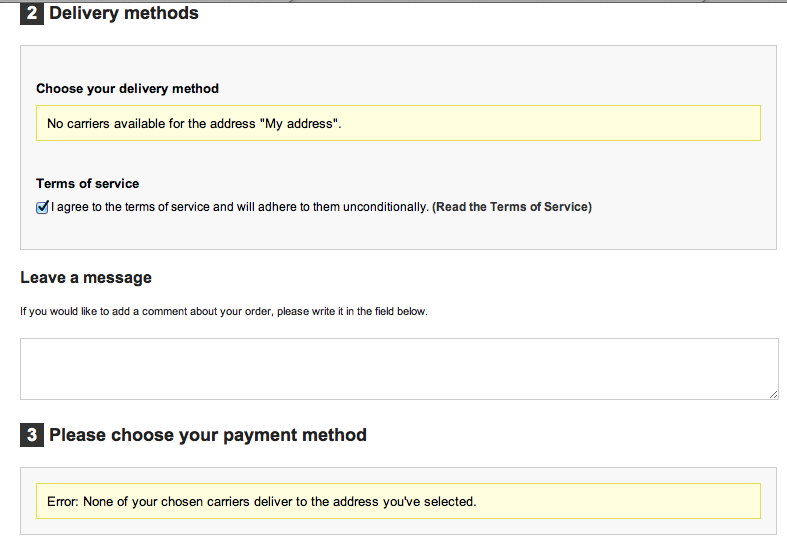This screenshot has width=787, height=541.
Task: Click the Please choose your payment method heading
Action: click(208, 435)
